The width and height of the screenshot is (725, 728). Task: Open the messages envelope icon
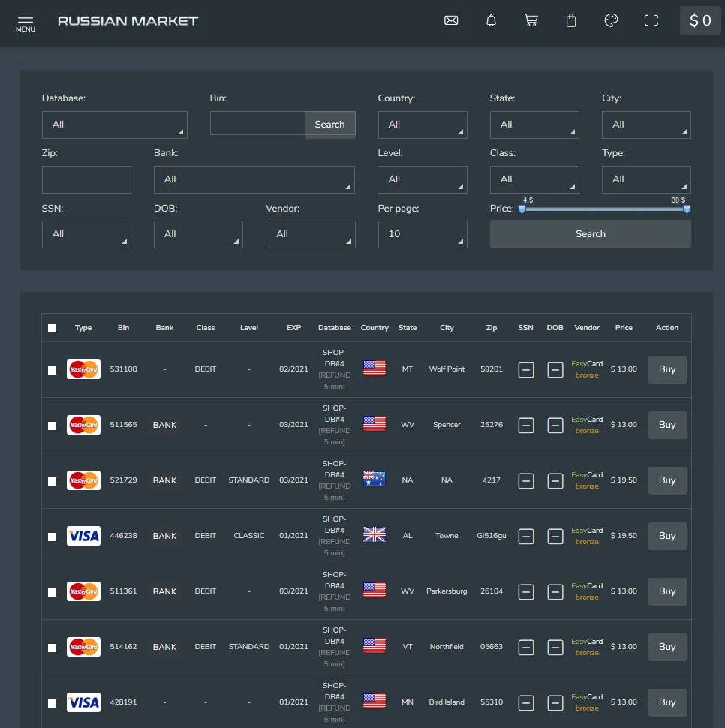click(451, 20)
